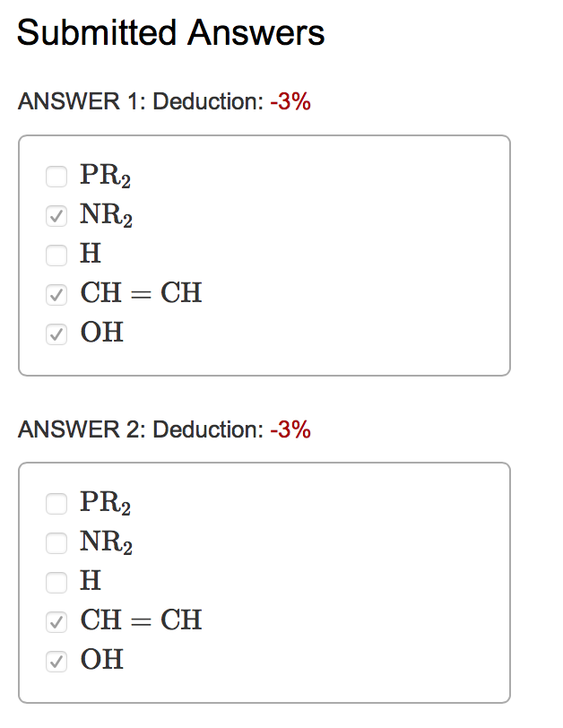Click the NR₂ label in Answer 2
Image resolution: width=563 pixels, height=728 pixels.
tap(105, 543)
